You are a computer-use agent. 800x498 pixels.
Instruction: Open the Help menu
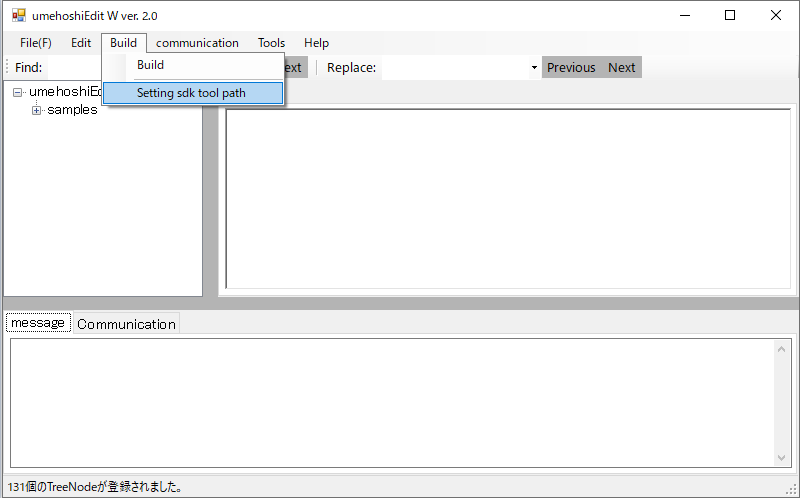tap(316, 43)
